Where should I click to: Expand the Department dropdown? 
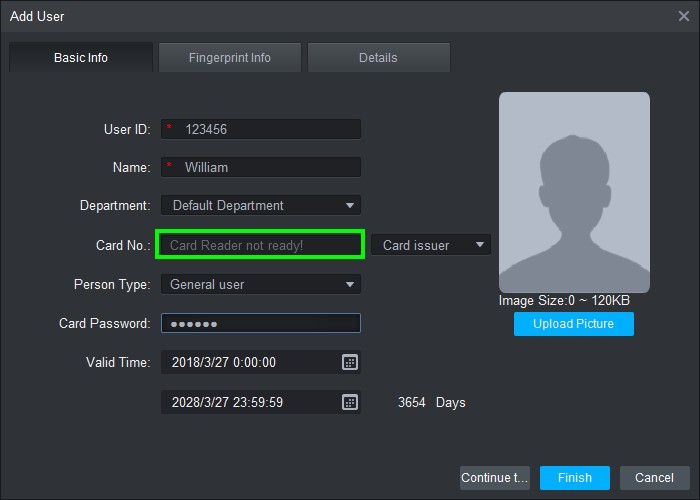[x=349, y=206]
